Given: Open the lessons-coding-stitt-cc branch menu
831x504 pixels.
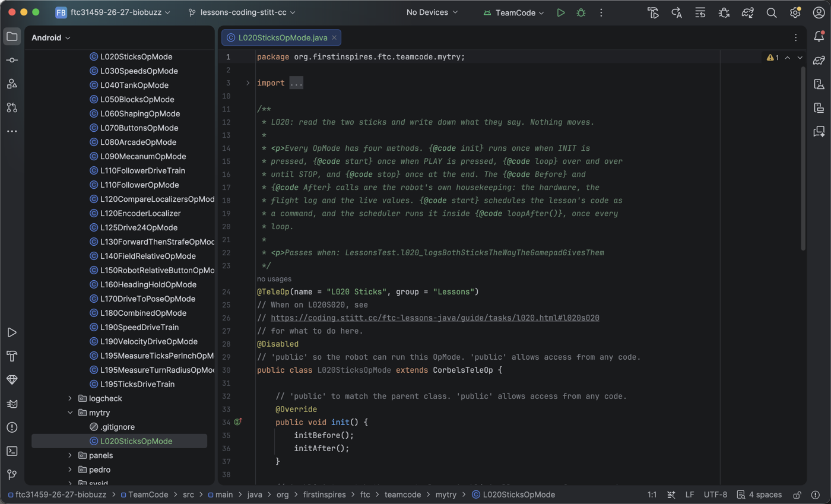Looking at the screenshot, I should click(242, 12).
